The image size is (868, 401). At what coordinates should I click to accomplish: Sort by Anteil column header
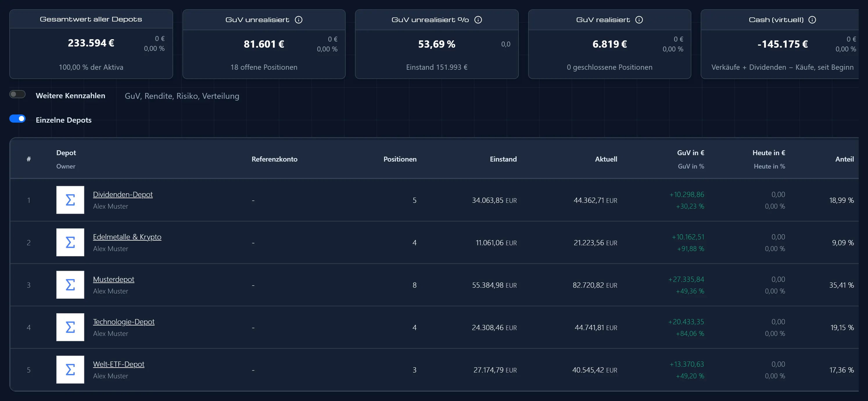[x=844, y=160]
